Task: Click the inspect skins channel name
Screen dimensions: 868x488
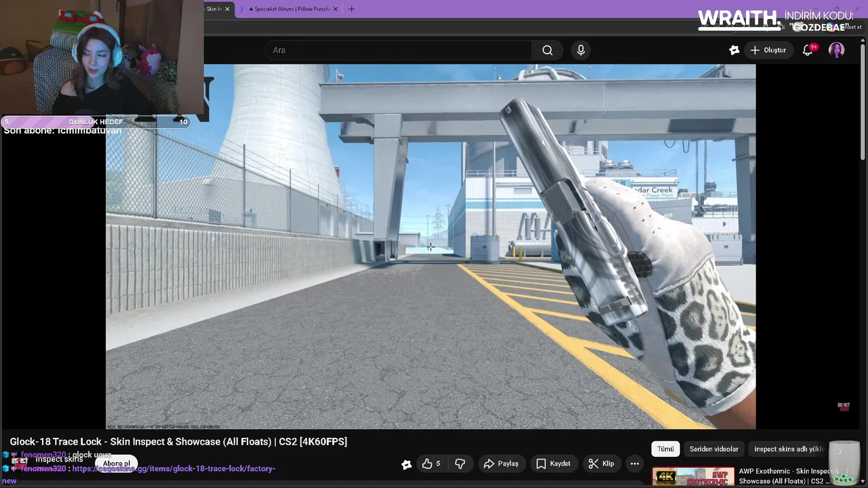Action: [59, 459]
